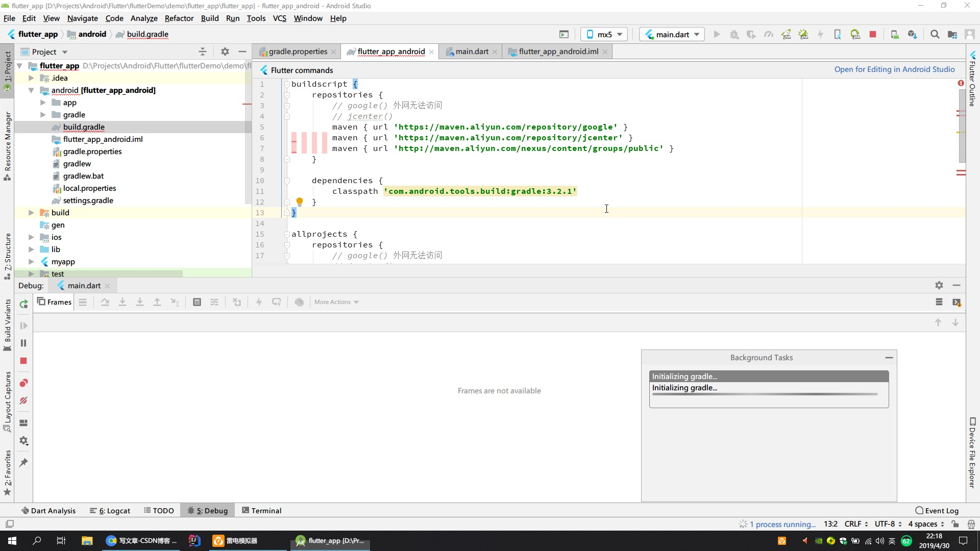Toggle Mute Breakpoints in Debug sidebar
980x551 pixels.
pos(23,401)
